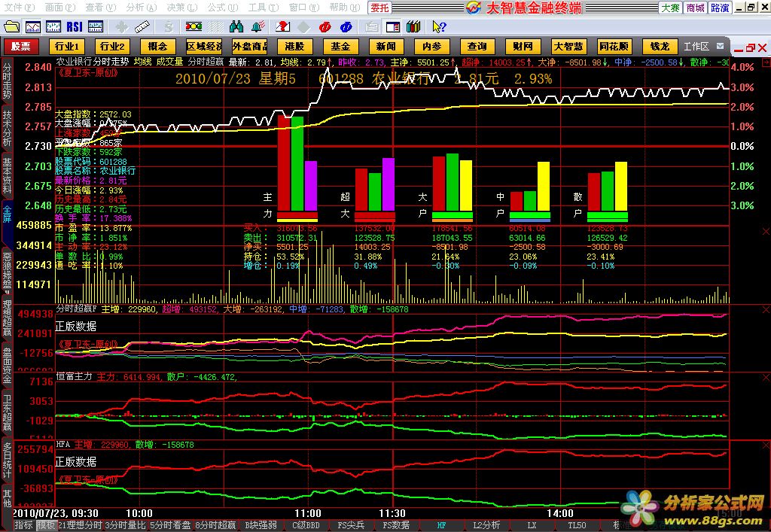Open the 决策 menu
Image resolution: width=771 pixels, height=532 pixels.
(182, 8)
